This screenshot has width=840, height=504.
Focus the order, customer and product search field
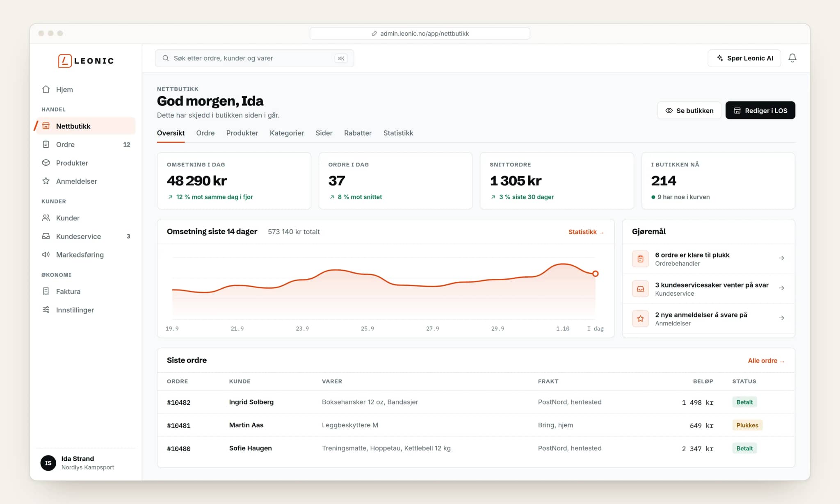coord(254,58)
